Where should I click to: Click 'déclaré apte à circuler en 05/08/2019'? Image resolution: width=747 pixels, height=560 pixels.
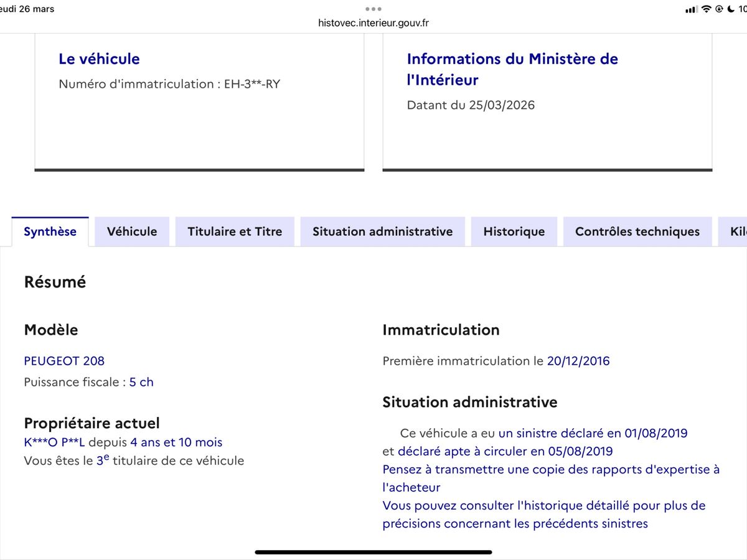pyautogui.click(x=505, y=451)
